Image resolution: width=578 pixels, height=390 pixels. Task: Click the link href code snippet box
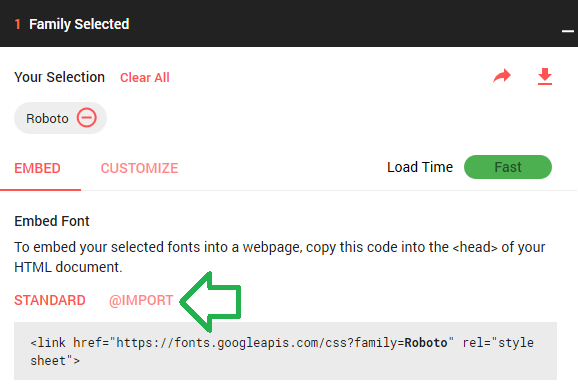tap(285, 351)
